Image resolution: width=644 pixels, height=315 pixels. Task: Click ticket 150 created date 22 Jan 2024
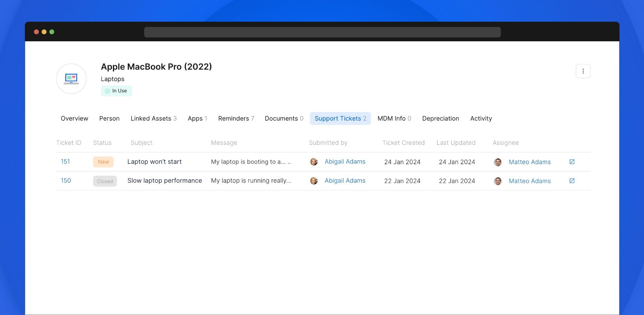click(x=402, y=181)
